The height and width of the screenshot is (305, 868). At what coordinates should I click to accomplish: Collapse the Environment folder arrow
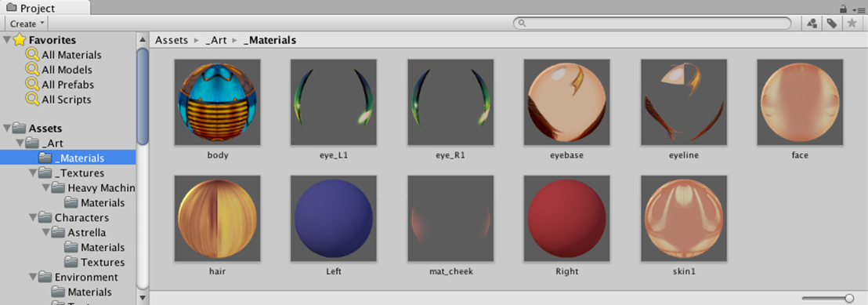33,278
